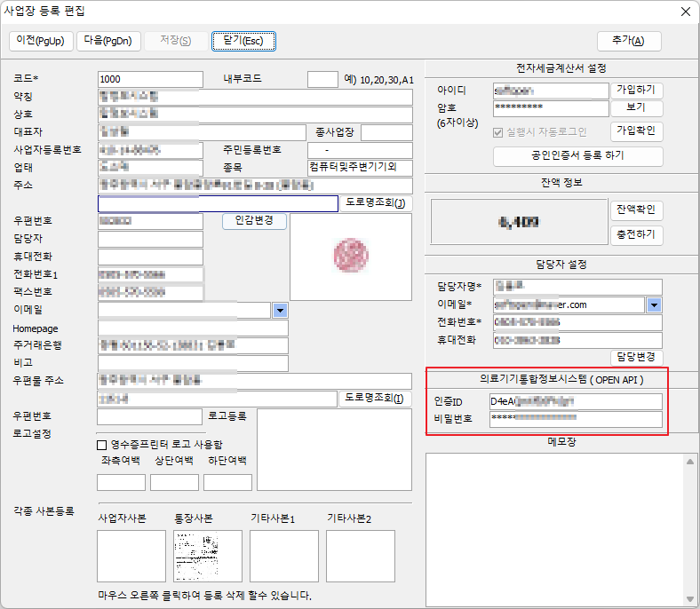Focus the Homepage input field
Screen dimensions: 700x609
point(193,328)
